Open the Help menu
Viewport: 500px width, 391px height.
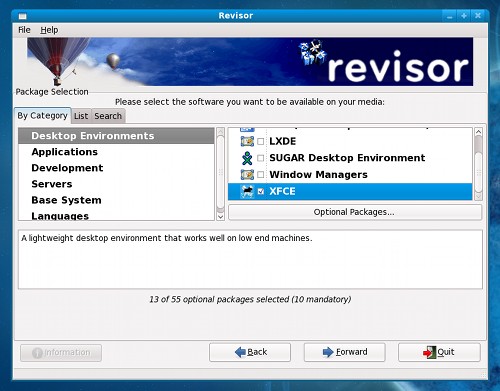49,30
